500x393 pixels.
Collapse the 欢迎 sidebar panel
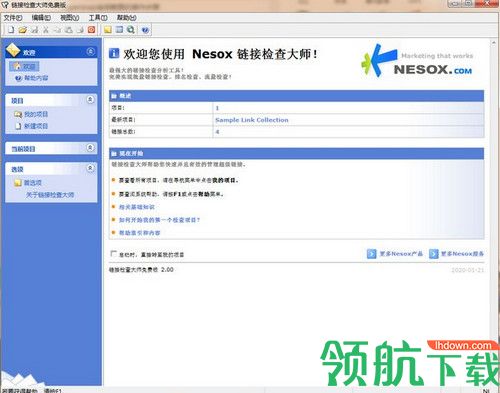91,51
